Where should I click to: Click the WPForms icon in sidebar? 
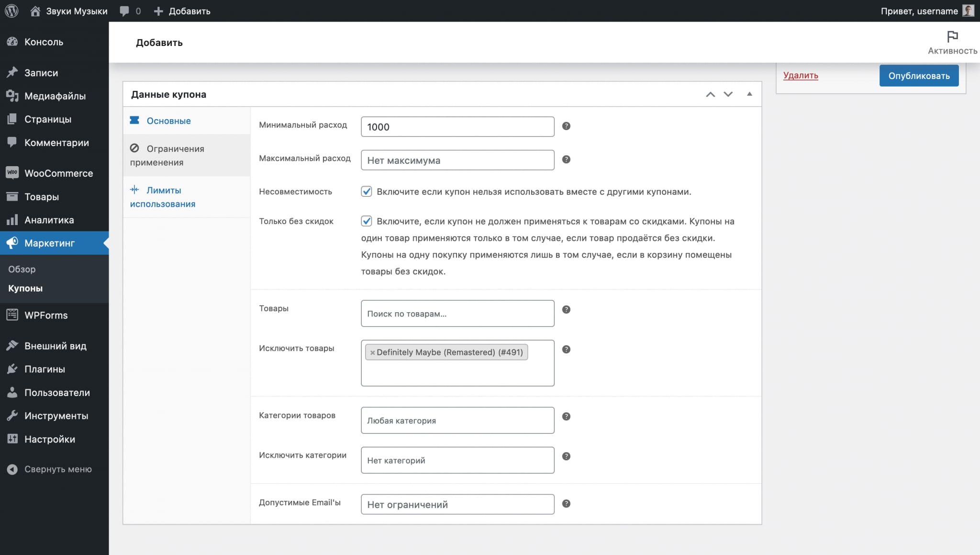point(12,315)
